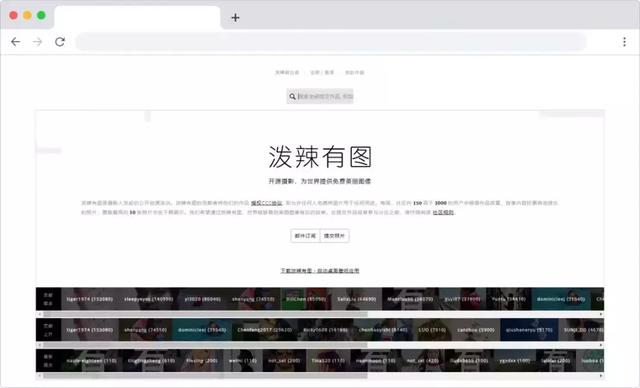Open the LUO (7910) thumbnail
This screenshot has height=388, width=640.
pos(432,330)
